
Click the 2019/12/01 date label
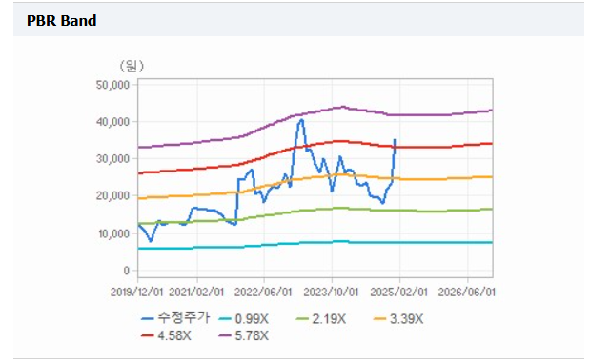136,293
